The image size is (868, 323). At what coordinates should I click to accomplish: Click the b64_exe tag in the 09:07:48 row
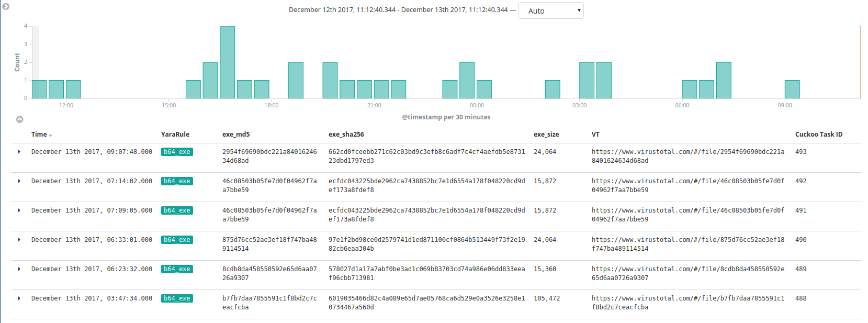[x=177, y=152]
